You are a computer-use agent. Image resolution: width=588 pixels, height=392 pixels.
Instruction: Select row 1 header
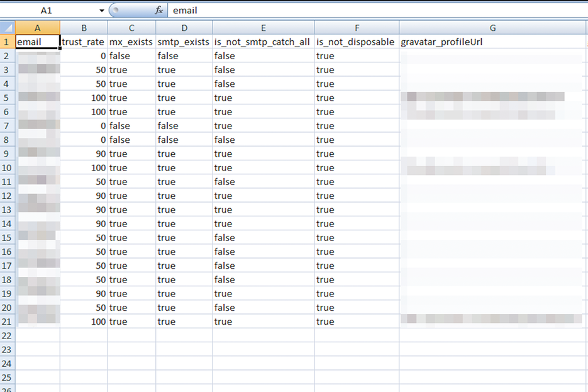click(x=6, y=42)
